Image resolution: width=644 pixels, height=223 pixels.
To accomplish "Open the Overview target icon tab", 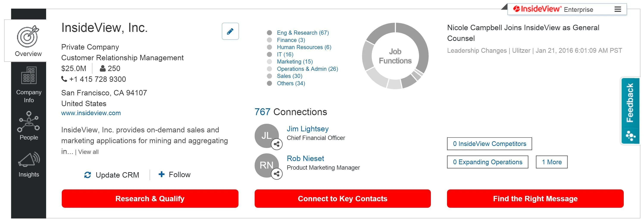I will point(28,36).
